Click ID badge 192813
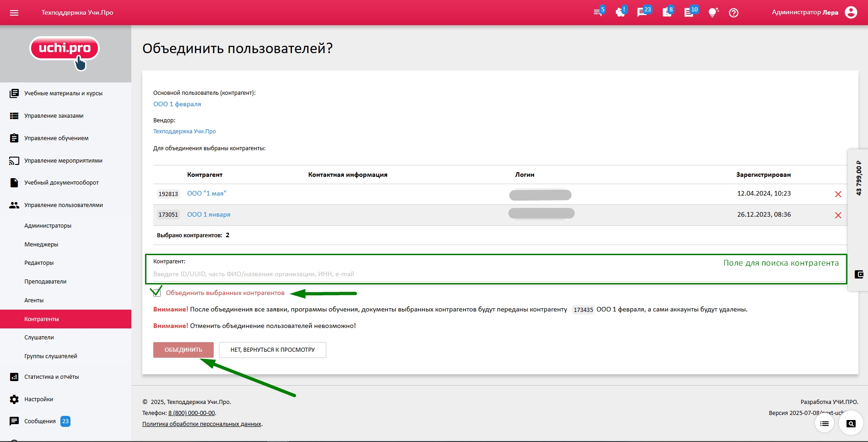868x442 pixels. [x=168, y=194]
